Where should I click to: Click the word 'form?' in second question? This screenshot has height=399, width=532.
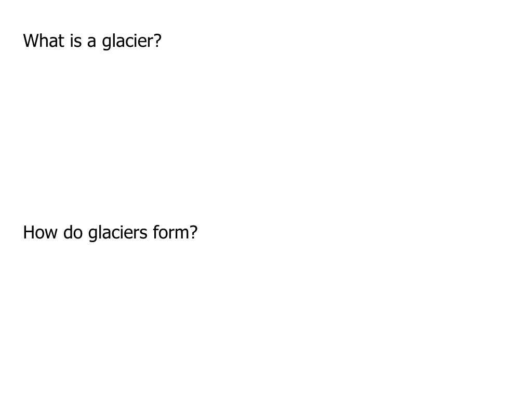[175, 232]
